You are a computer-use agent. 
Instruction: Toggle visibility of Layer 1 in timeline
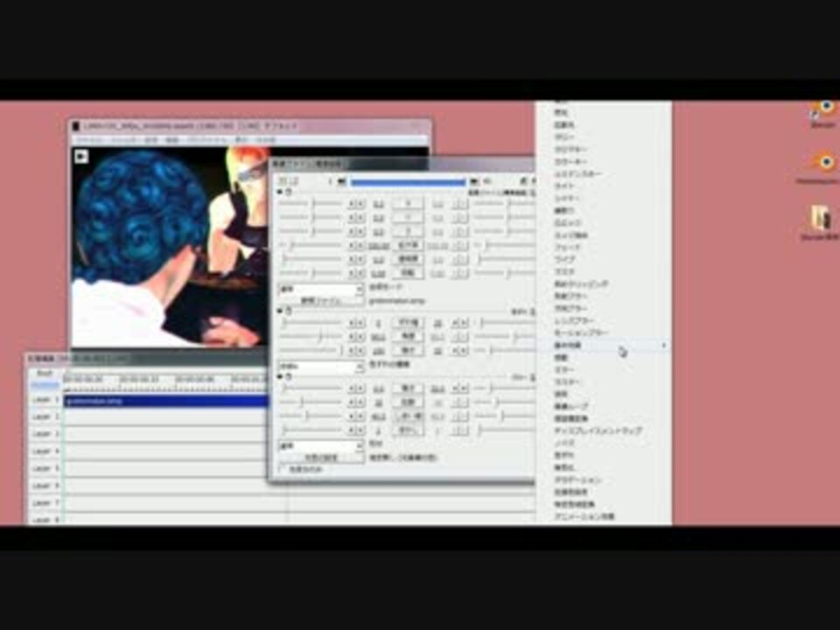click(45, 400)
